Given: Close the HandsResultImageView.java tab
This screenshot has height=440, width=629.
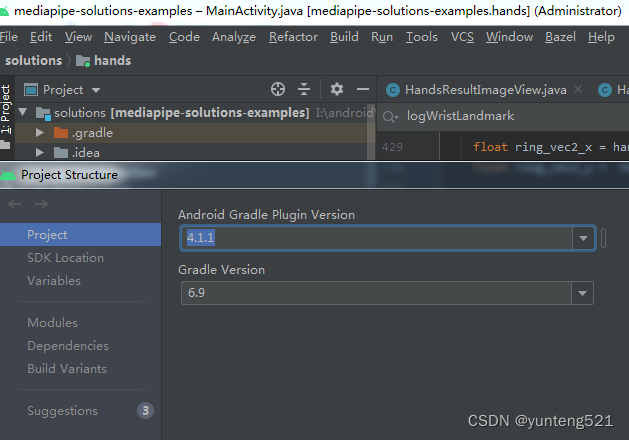Looking at the screenshot, I should [578, 89].
